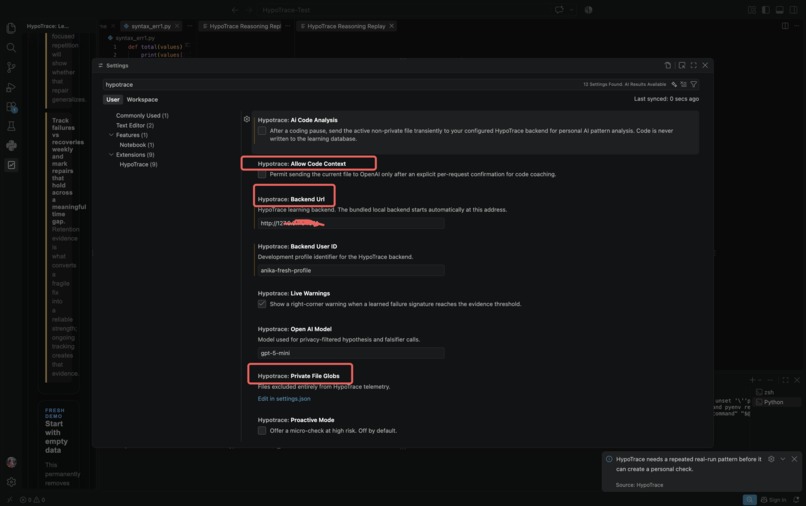Maximize the terminal panel
The height and width of the screenshot is (506, 806).
coord(785,380)
